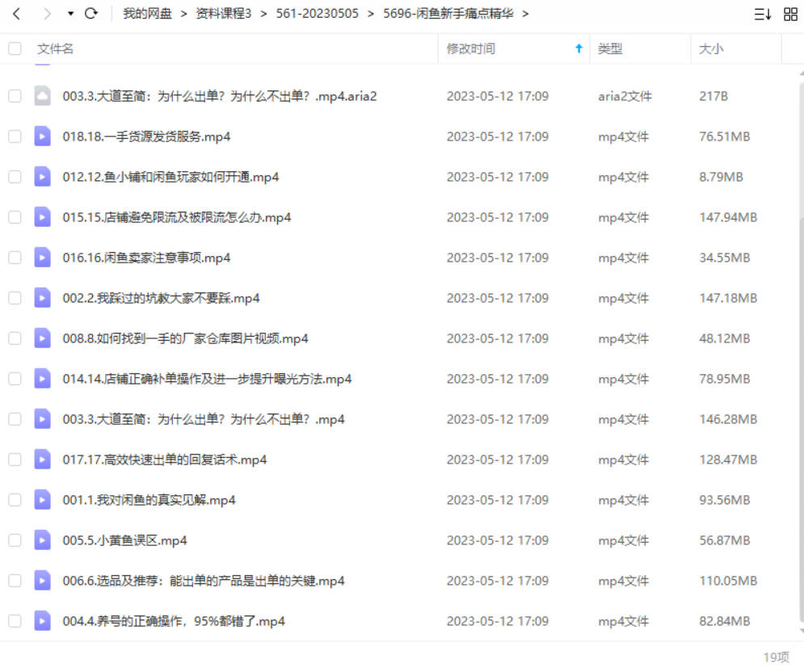Open breadcrumb 我的网盘
Viewport: 804px width, 672px height.
coord(147,14)
